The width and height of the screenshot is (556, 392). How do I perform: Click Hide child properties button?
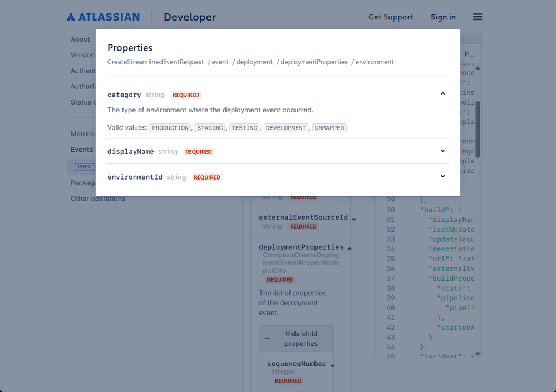tap(296, 339)
